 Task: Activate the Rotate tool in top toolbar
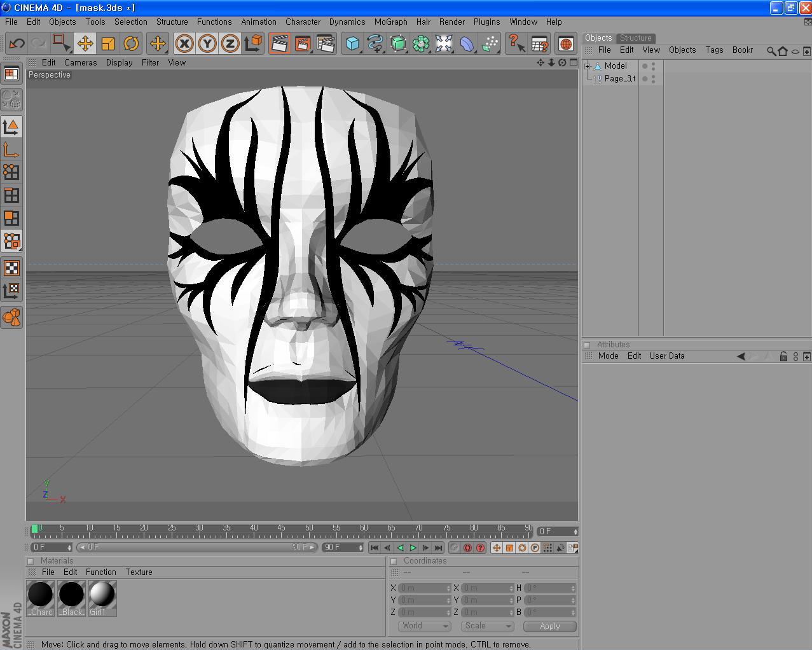pyautogui.click(x=131, y=43)
